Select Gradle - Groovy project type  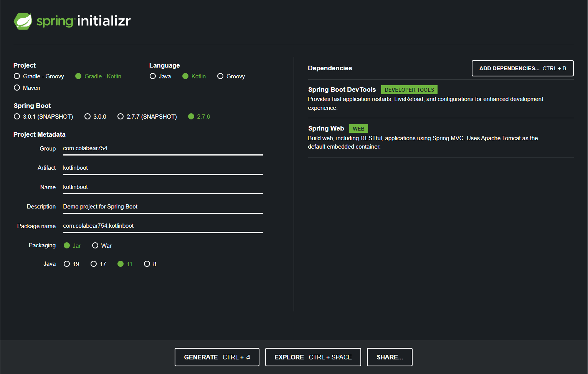coord(39,76)
